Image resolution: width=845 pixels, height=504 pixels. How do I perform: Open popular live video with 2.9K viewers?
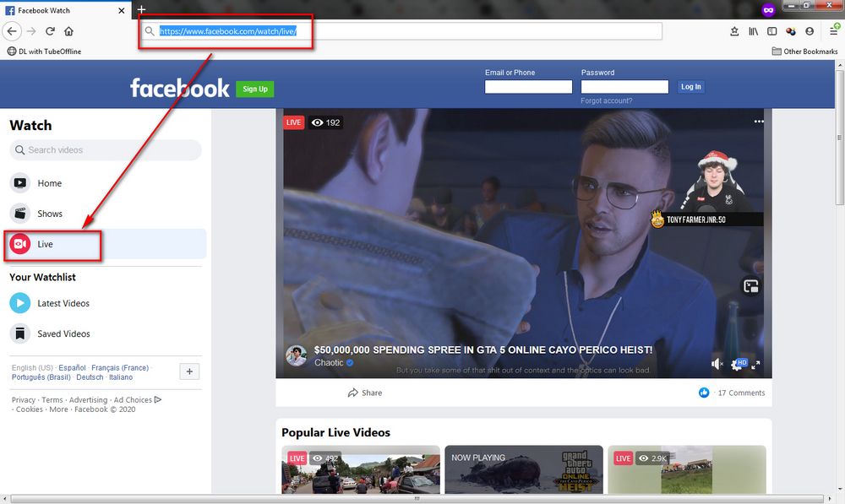tap(687, 469)
